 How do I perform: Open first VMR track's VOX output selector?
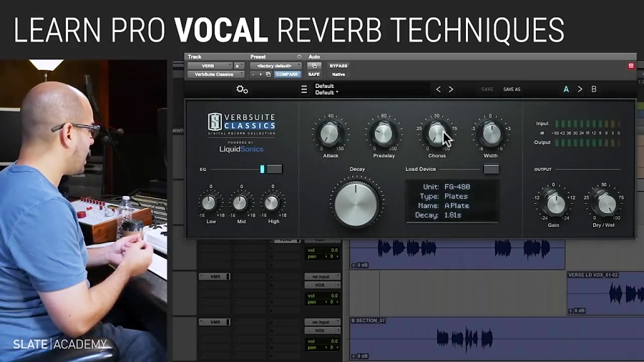pyautogui.click(x=323, y=285)
